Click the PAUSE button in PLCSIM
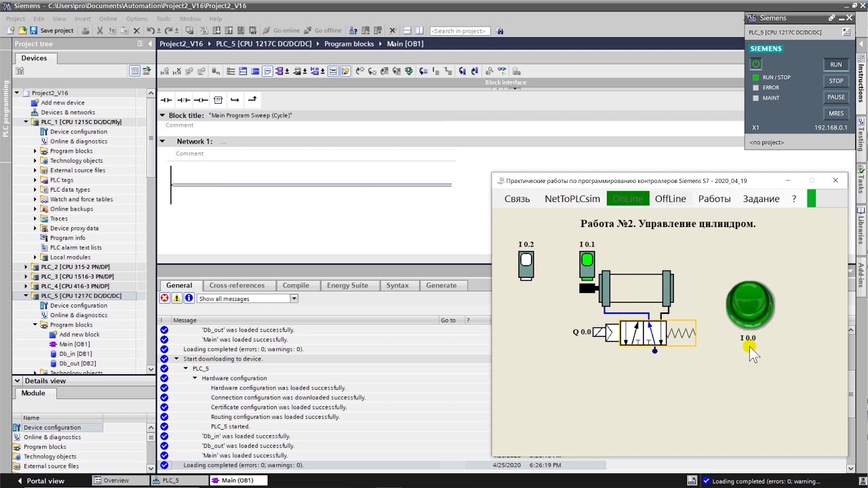 coord(836,98)
